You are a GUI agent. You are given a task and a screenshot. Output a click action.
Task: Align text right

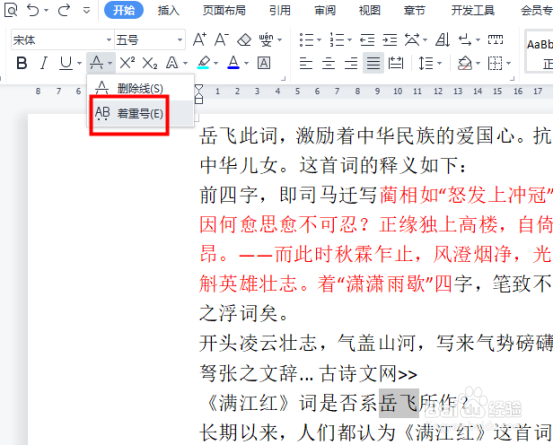(x=351, y=64)
